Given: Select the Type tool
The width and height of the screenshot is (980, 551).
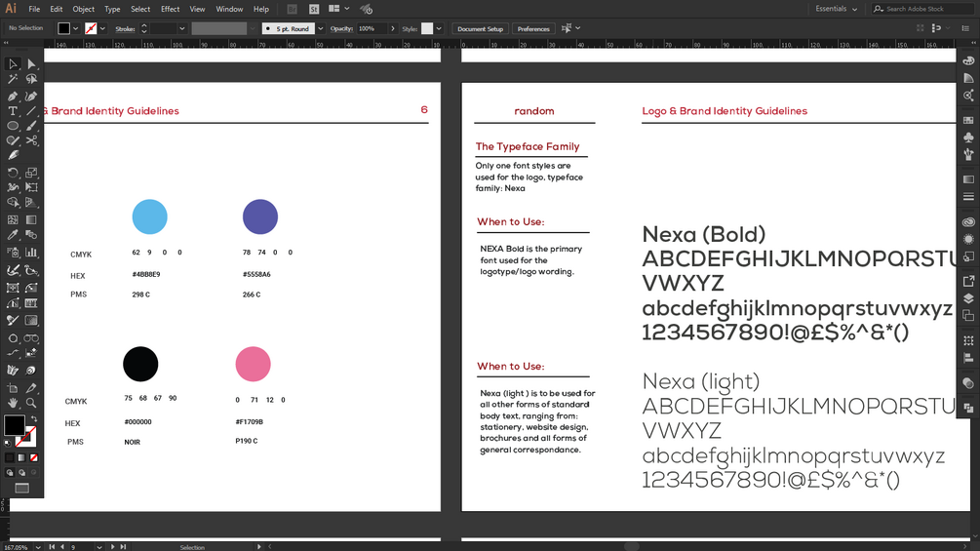Looking at the screenshot, I should [x=13, y=110].
